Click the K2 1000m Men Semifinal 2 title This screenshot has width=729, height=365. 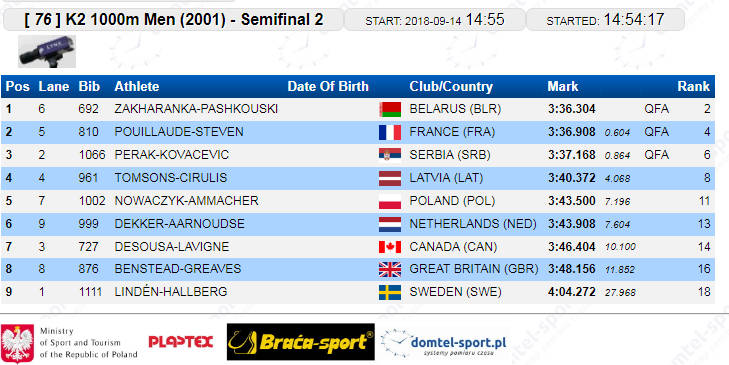[x=173, y=20]
